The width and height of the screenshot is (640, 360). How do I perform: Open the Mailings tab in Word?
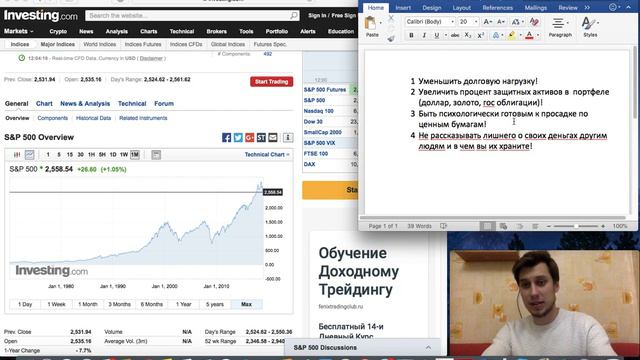pos(536,8)
